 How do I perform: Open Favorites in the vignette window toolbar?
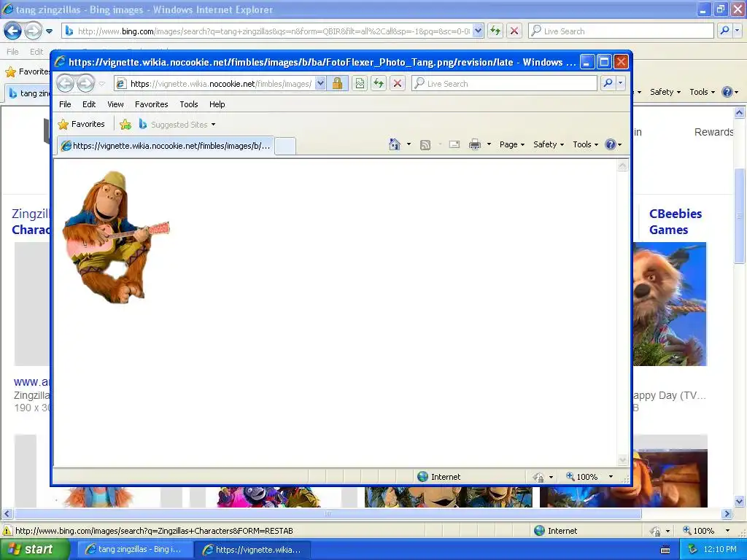coord(82,124)
